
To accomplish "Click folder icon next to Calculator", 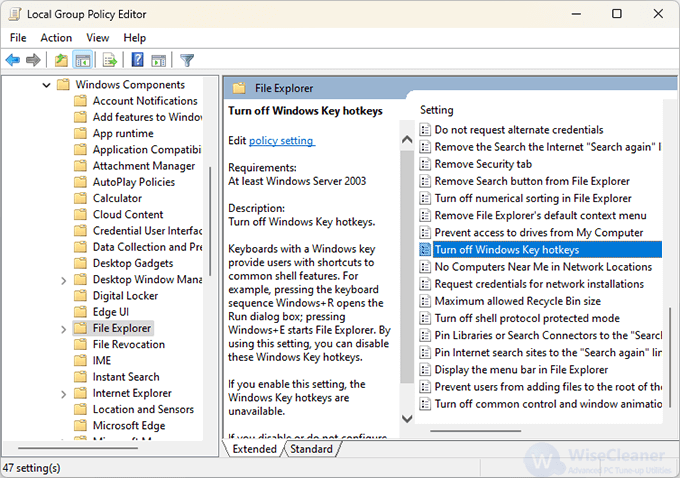I will 80,198.
